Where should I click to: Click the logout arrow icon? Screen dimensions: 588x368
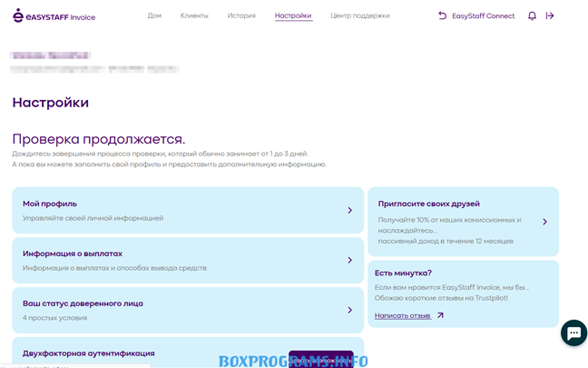point(550,16)
